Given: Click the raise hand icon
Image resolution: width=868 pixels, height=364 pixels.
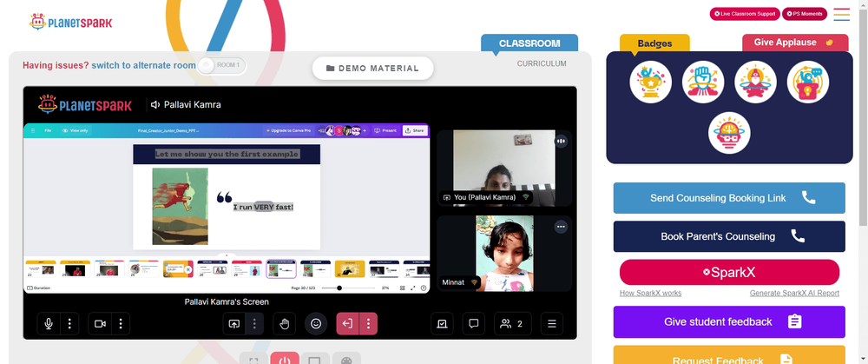Looking at the screenshot, I should tap(285, 323).
